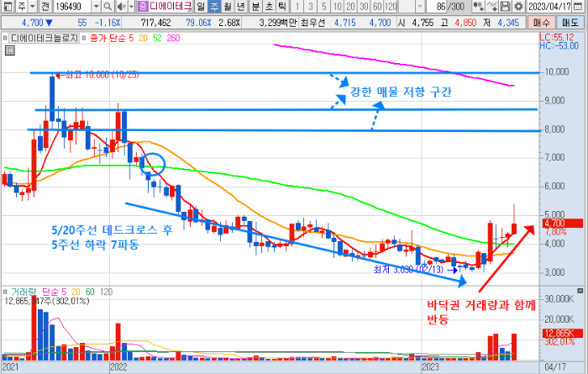The height and width of the screenshot is (374, 588).
Task: Switch chart to minute 분 period
Action: tap(255, 6)
